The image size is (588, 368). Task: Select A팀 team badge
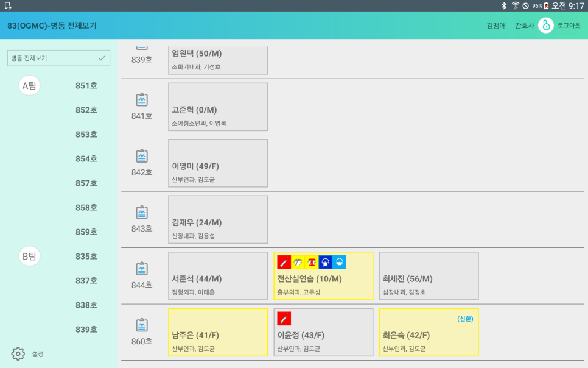(x=29, y=86)
